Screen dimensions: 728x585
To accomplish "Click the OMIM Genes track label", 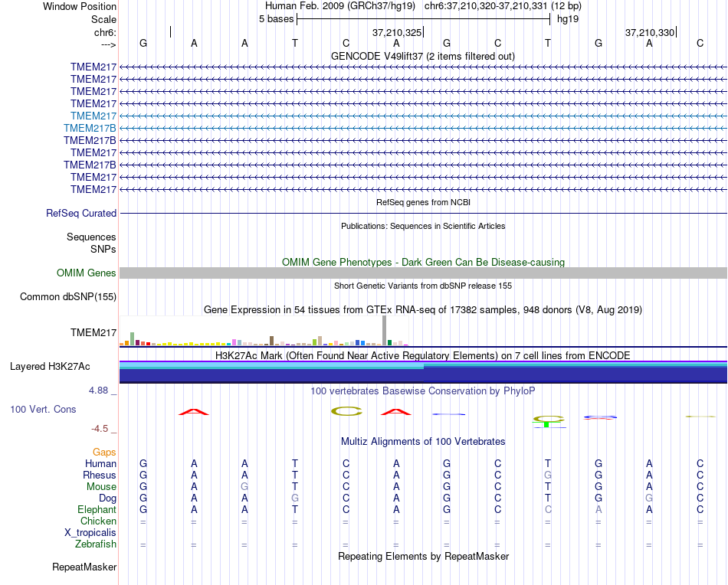I will coord(87,273).
